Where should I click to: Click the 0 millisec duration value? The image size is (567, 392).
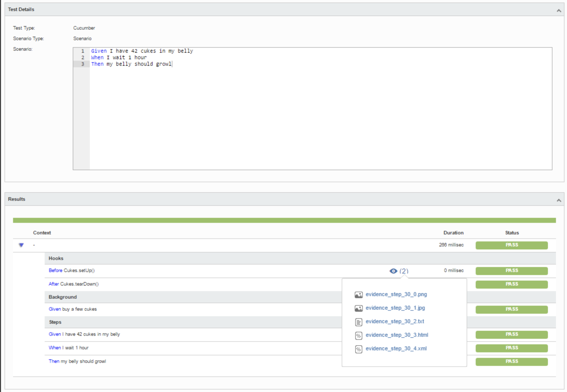point(454,270)
